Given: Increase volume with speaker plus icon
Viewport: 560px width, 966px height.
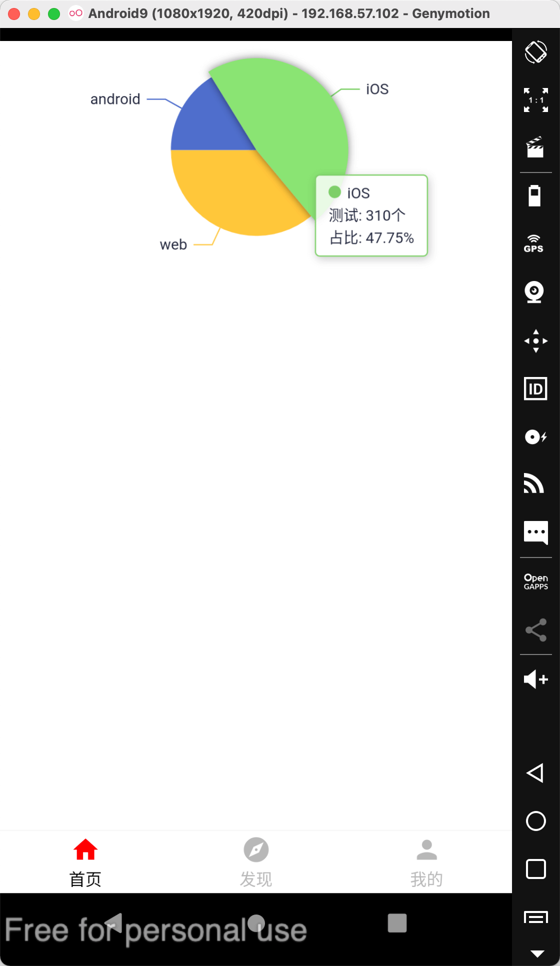Looking at the screenshot, I should click(536, 679).
